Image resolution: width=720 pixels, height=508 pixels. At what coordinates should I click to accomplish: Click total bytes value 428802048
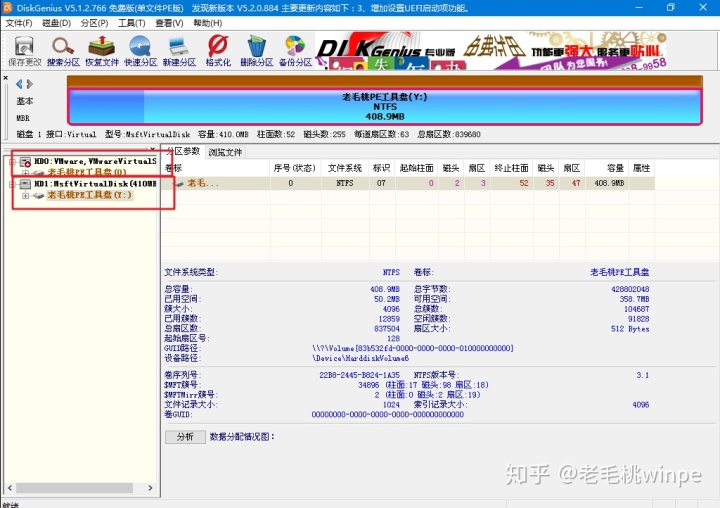(630, 289)
